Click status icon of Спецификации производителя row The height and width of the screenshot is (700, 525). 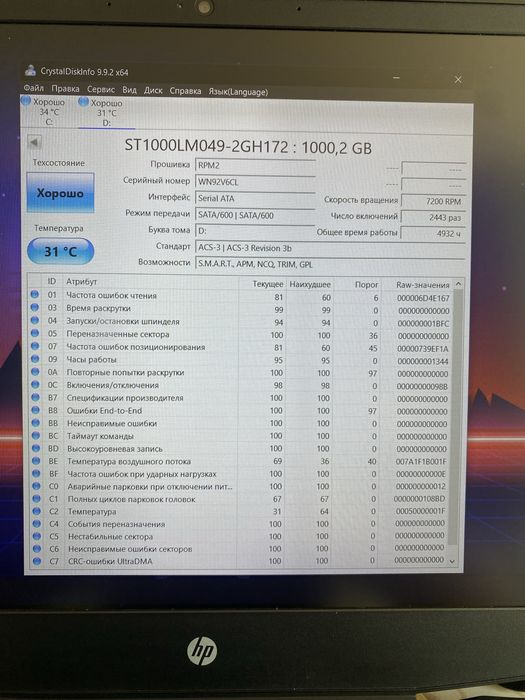point(35,397)
